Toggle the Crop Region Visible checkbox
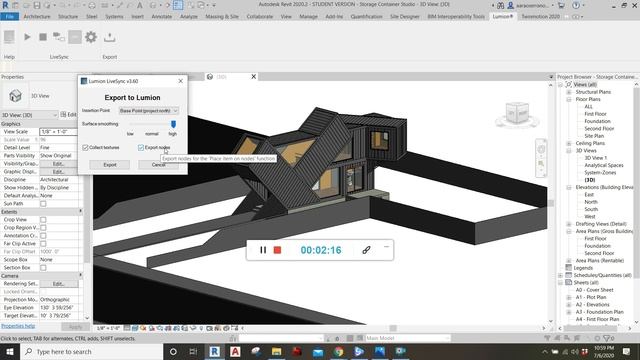 click(x=43, y=228)
